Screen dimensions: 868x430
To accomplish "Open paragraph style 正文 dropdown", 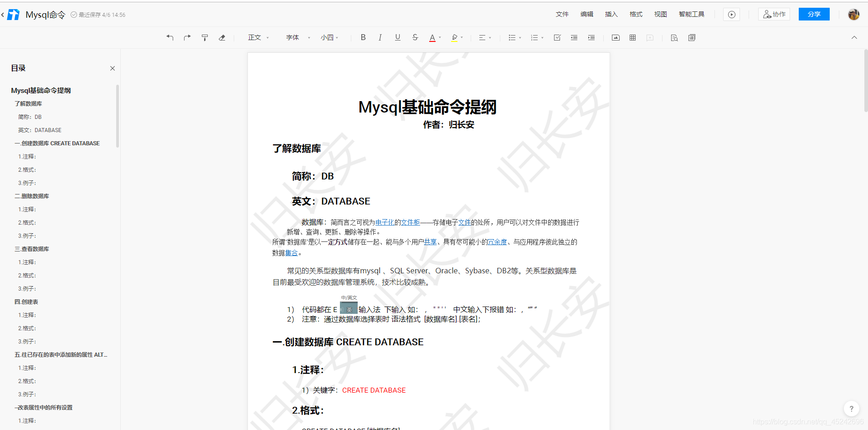I will click(x=258, y=38).
